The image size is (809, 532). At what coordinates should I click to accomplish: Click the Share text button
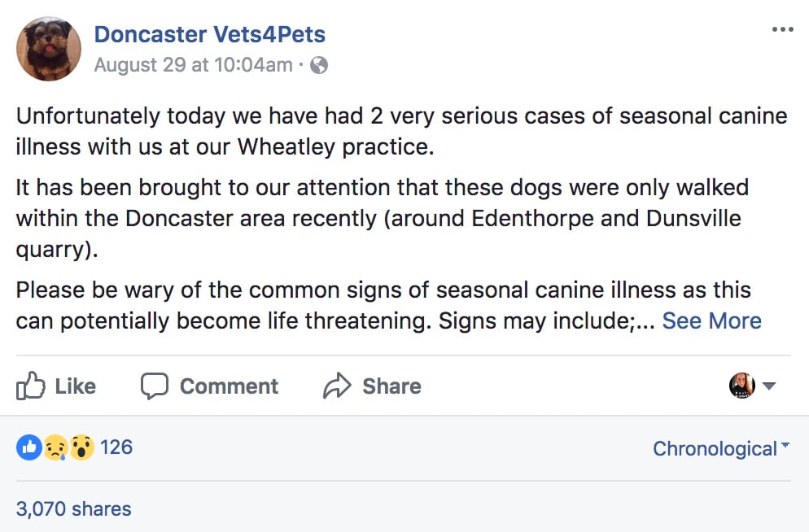[391, 386]
